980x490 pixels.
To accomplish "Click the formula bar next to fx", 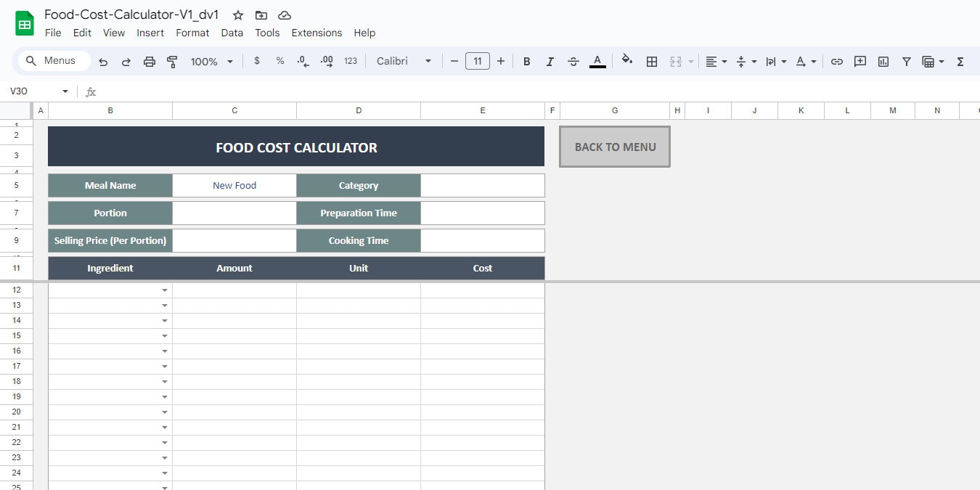I will (537, 91).
